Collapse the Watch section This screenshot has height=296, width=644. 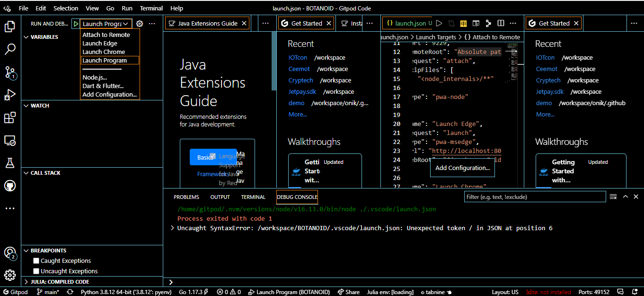92,106
